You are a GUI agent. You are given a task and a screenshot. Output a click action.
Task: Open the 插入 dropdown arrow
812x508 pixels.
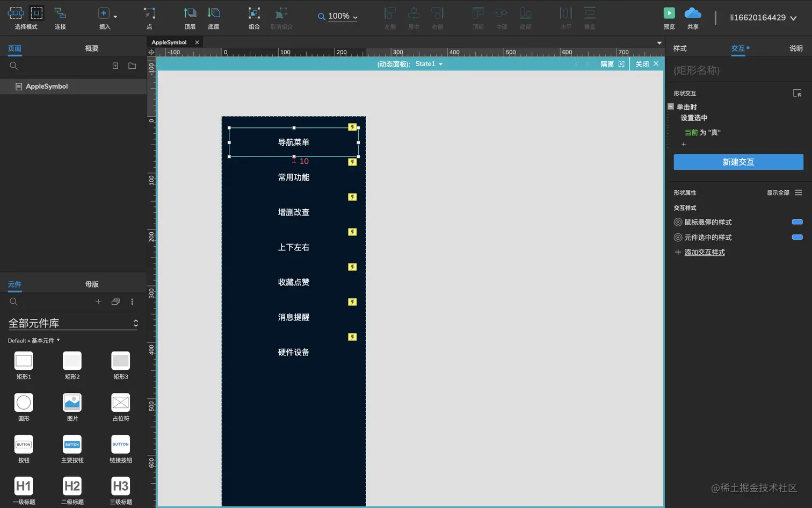[115, 17]
